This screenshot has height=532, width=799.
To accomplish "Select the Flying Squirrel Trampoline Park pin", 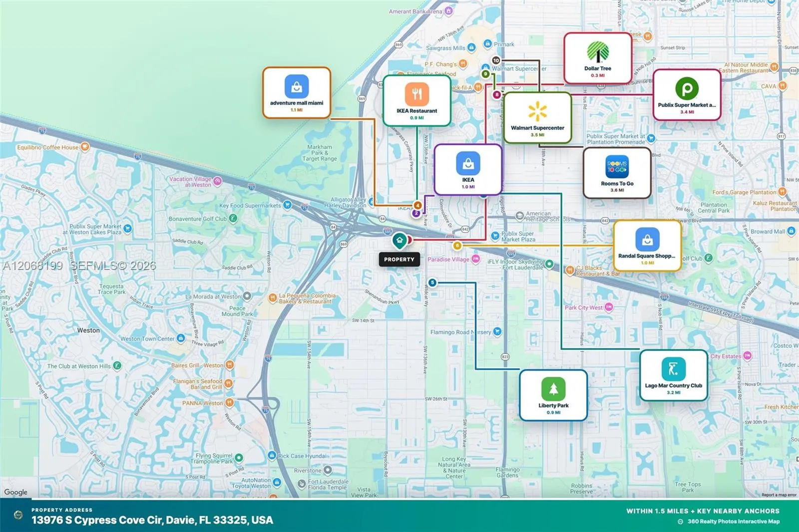I will coord(239,458).
